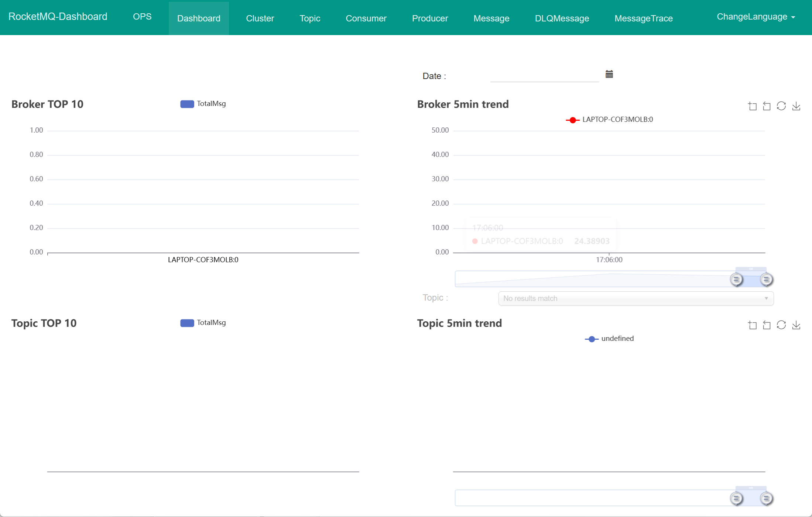The image size is (812, 517).
Task: Download Topic 5min trend chart image
Action: click(x=796, y=325)
